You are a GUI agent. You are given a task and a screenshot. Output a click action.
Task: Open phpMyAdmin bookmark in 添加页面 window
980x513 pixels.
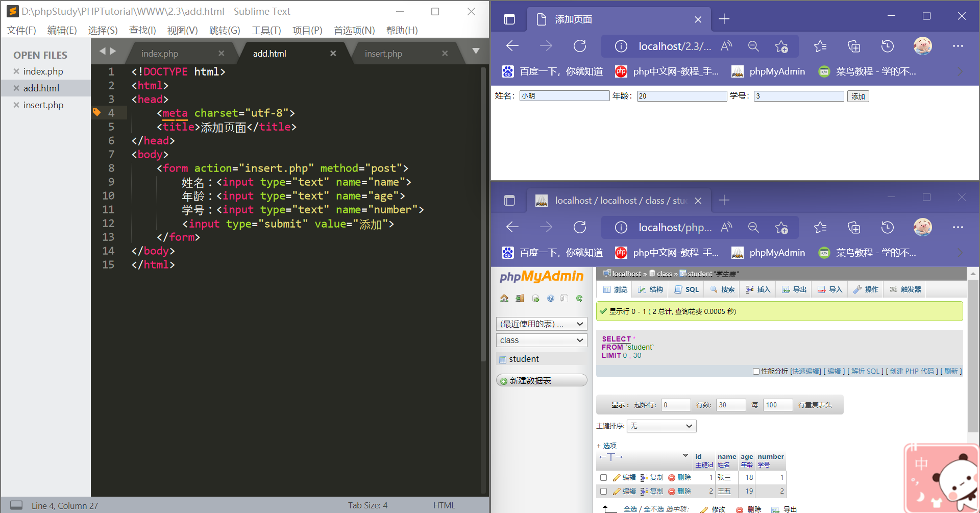pyautogui.click(x=768, y=71)
